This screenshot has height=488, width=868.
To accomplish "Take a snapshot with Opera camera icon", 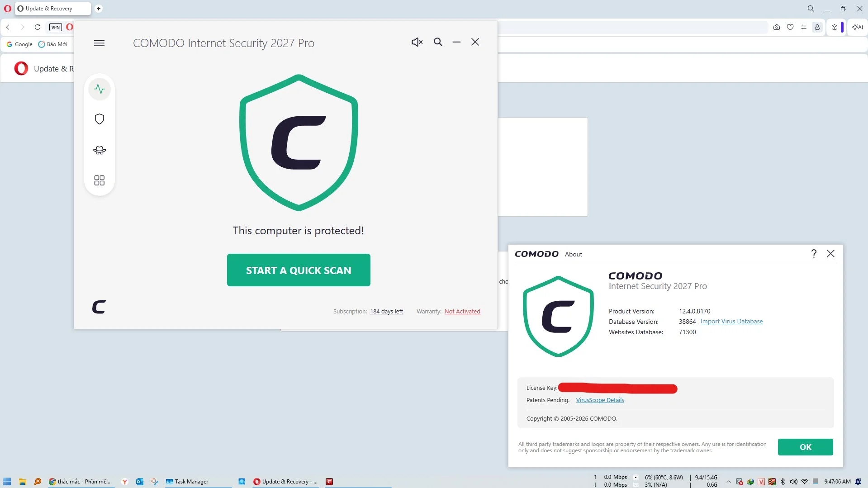I will [x=777, y=27].
